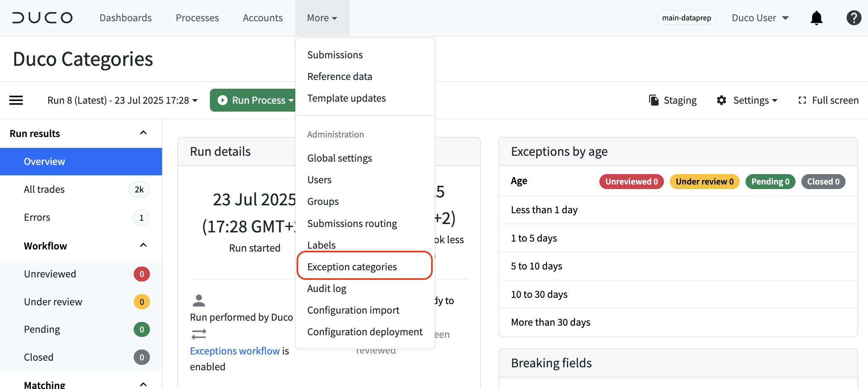Open Unreviewed workflow item
Viewport: 868px width, 389px height.
[81, 274]
